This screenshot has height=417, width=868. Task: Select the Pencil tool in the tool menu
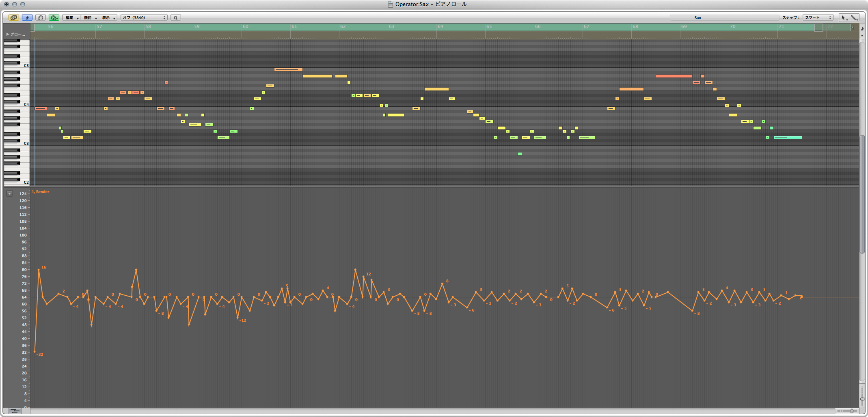[x=854, y=17]
